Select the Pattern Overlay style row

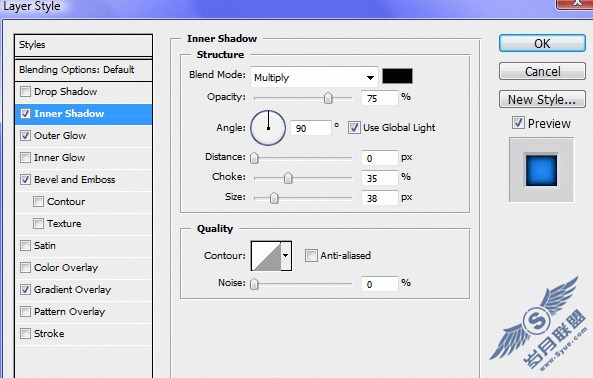[84, 311]
